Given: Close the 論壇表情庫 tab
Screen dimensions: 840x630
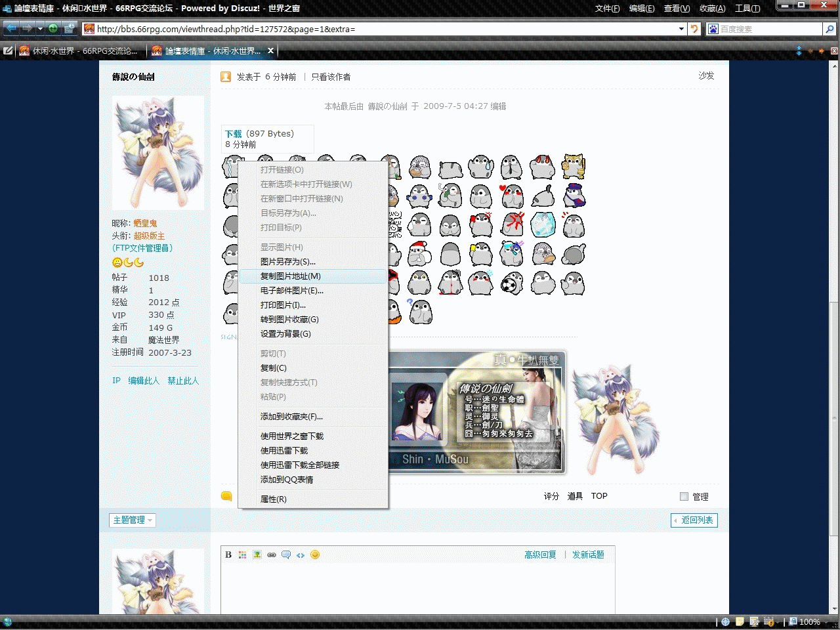Looking at the screenshot, I should pos(270,51).
